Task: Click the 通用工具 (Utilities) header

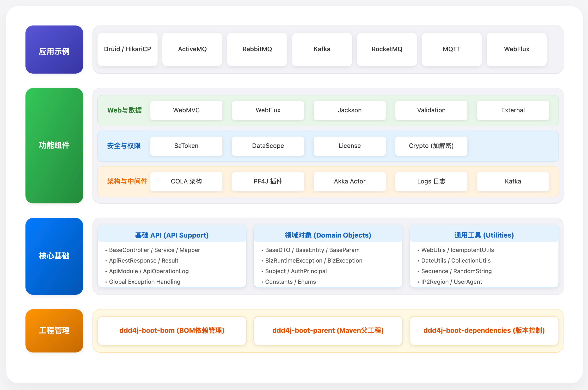Action: 484,235
